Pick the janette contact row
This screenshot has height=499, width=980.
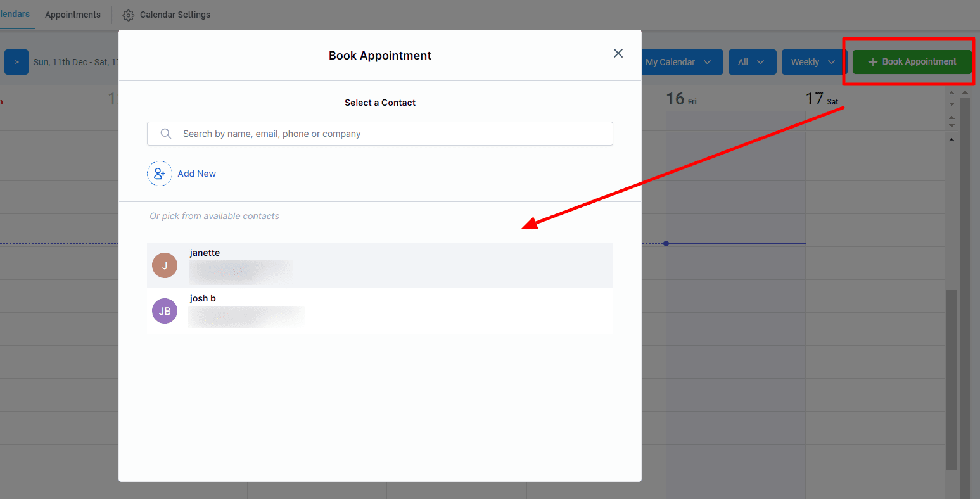[x=380, y=265]
